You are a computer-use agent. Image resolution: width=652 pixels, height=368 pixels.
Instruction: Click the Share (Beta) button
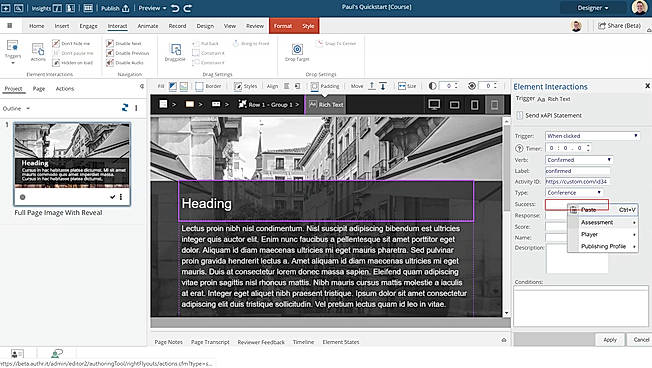point(619,26)
